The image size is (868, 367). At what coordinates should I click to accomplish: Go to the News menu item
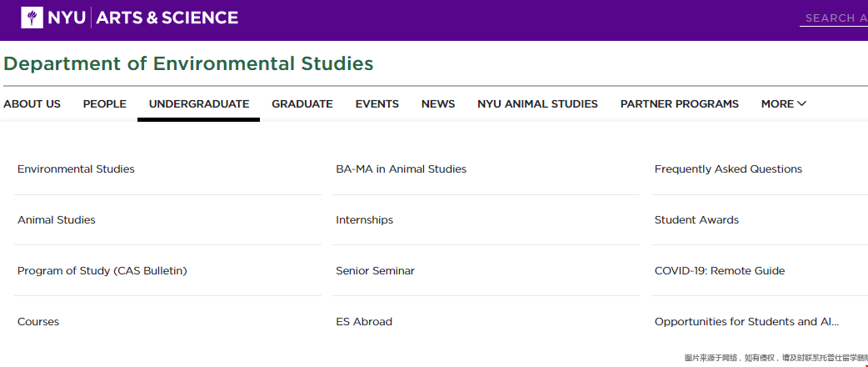tap(438, 103)
